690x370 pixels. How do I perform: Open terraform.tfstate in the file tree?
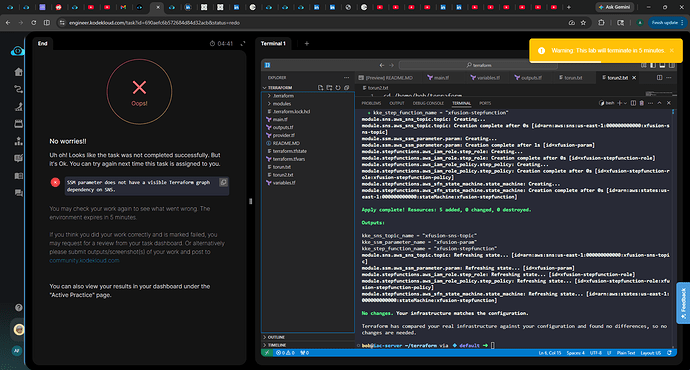pyautogui.click(x=308, y=151)
